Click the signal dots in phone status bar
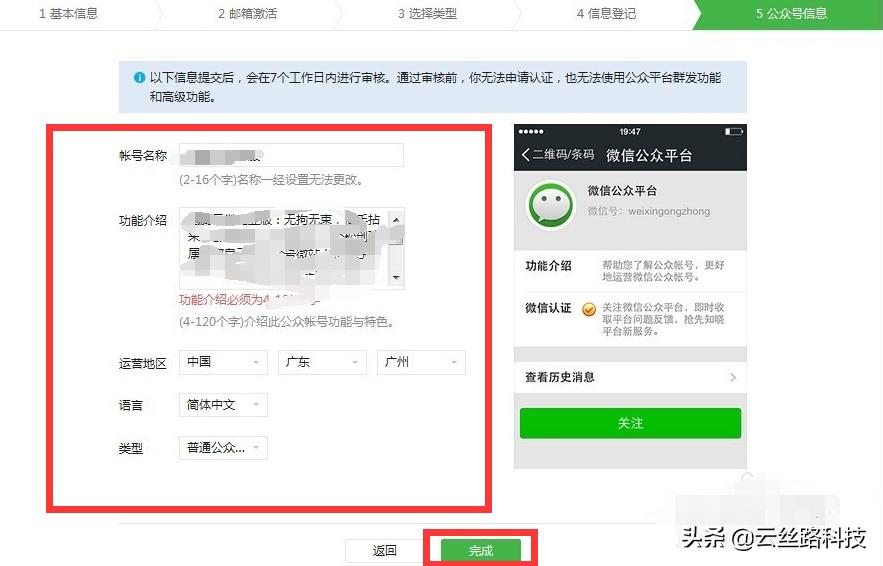The width and height of the screenshot is (883, 566). click(x=530, y=132)
